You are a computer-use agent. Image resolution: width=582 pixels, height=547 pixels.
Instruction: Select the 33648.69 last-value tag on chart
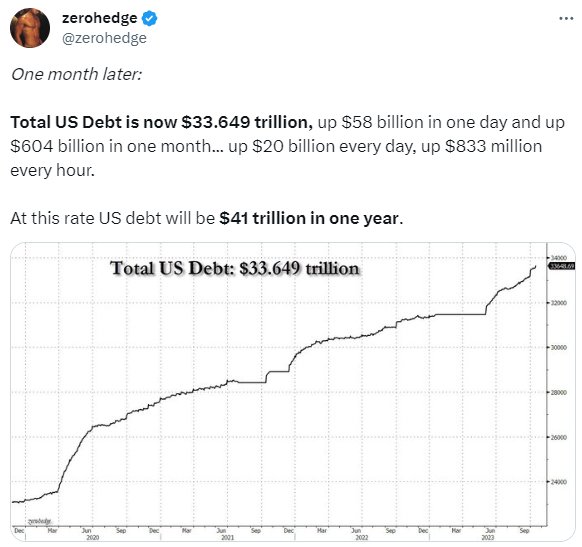562,266
